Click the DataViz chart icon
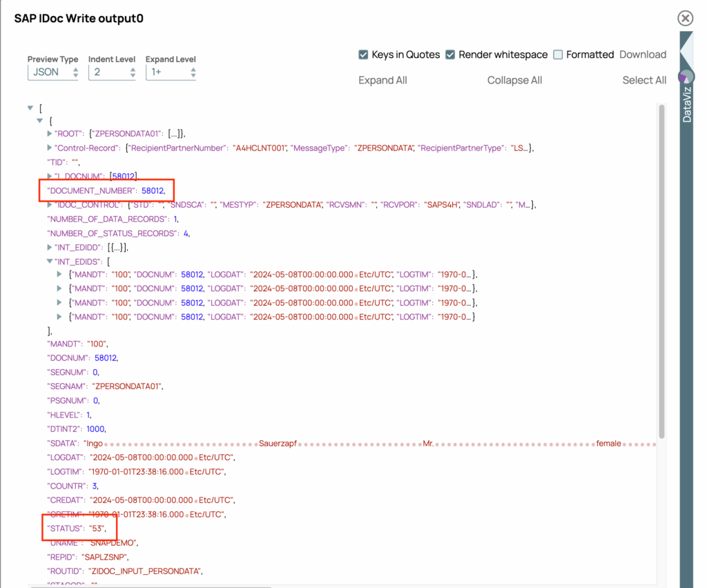Viewport: 707px width, 588px height. [686, 77]
